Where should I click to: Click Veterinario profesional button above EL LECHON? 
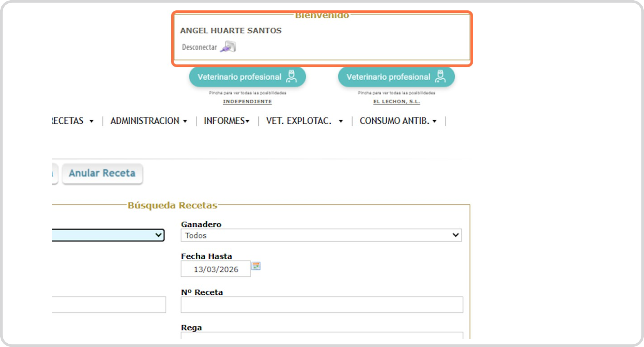[388, 77]
